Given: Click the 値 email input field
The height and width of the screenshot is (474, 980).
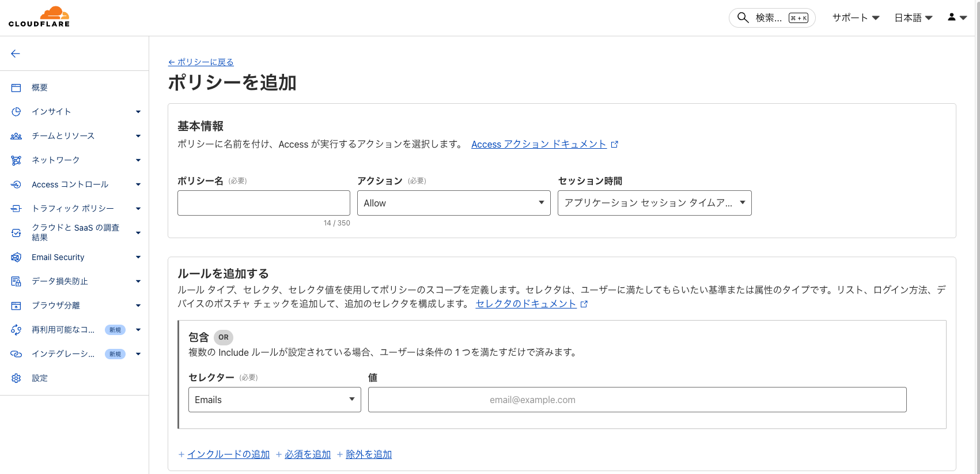Looking at the screenshot, I should (x=637, y=400).
